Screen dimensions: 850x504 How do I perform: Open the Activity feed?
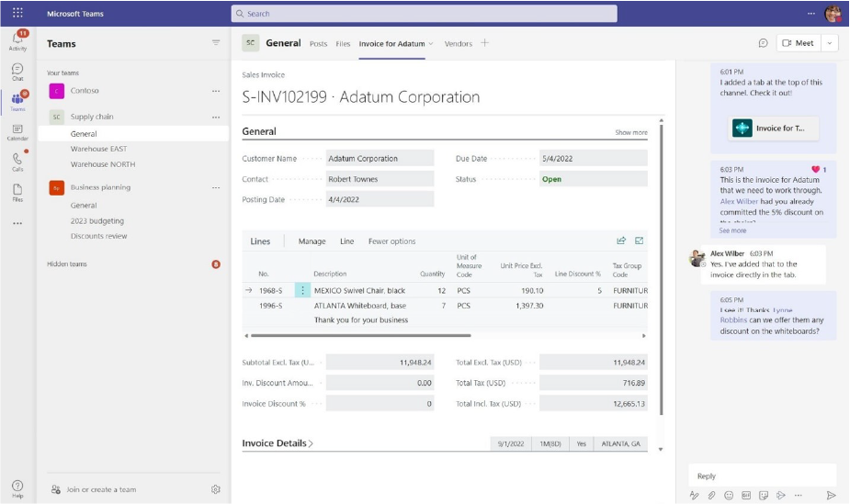(17, 40)
